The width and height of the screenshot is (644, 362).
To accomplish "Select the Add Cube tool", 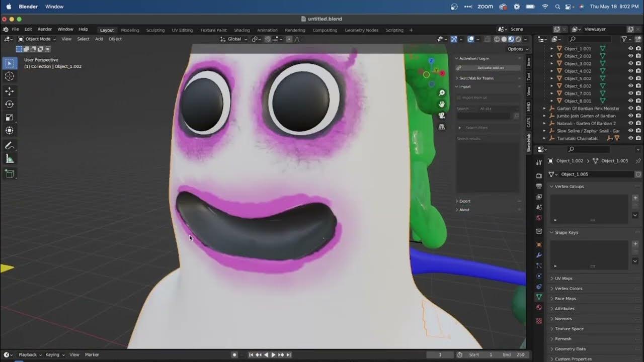I will [10, 173].
